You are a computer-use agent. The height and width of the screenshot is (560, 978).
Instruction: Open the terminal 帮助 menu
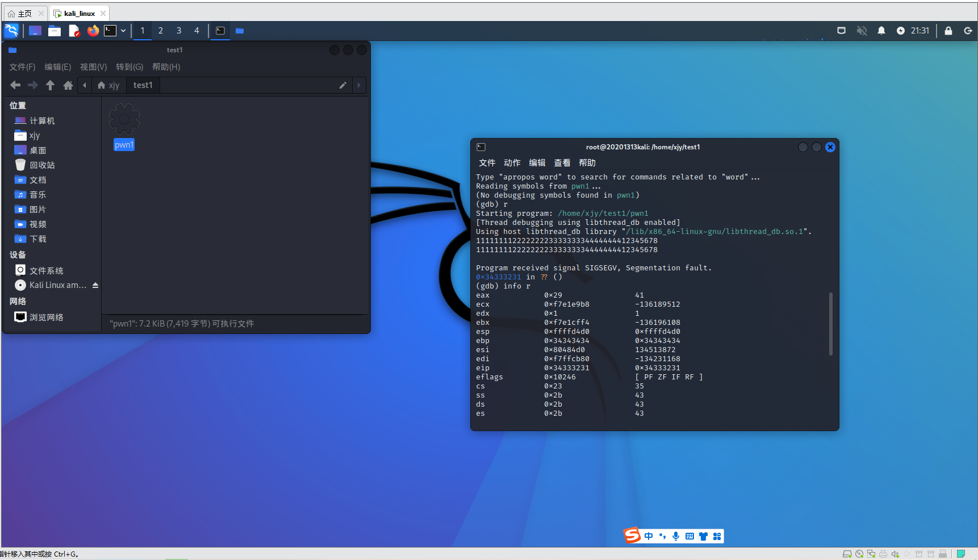(587, 163)
